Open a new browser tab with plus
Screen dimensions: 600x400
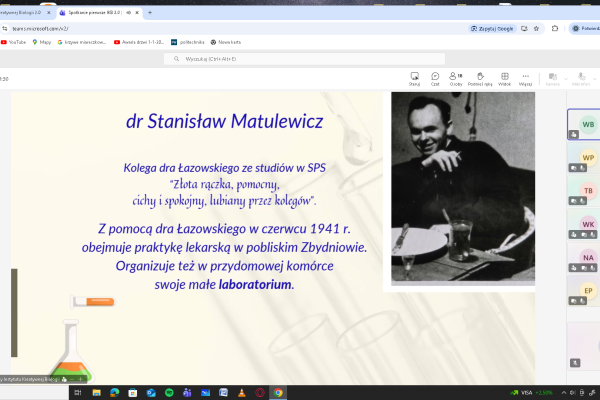tap(150, 13)
